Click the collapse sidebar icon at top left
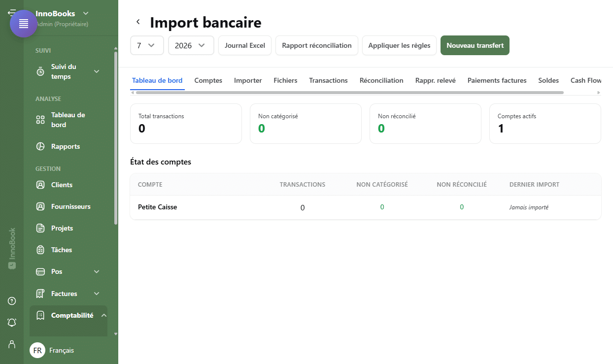The image size is (613, 364). (x=11, y=12)
